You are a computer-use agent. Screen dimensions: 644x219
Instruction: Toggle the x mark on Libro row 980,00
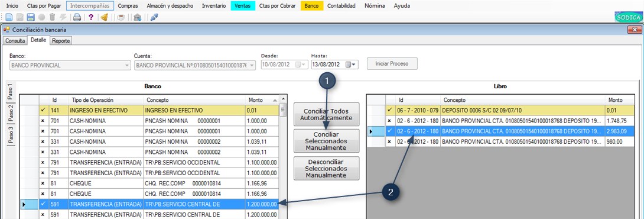(390, 141)
